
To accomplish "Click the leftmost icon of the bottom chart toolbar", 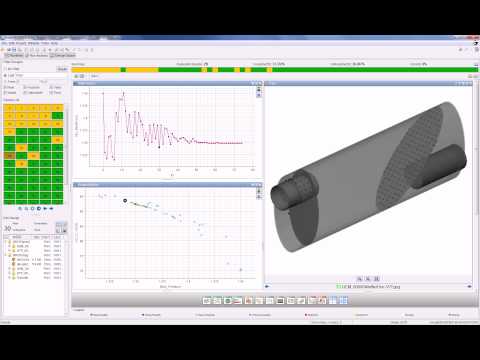I will point(207,301).
